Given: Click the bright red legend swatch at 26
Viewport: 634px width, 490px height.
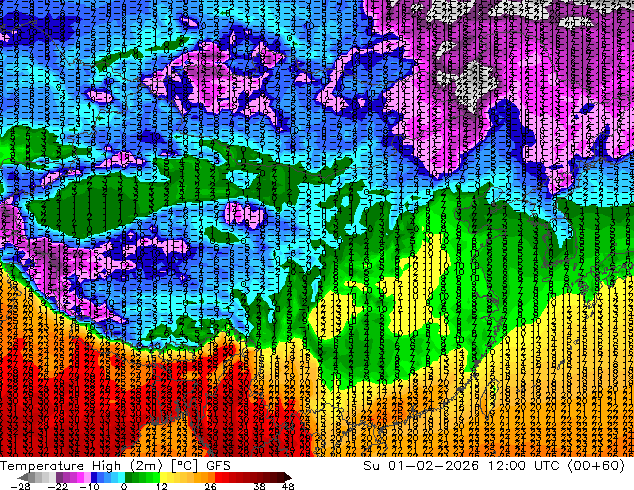Looking at the screenshot, I should 218,477.
